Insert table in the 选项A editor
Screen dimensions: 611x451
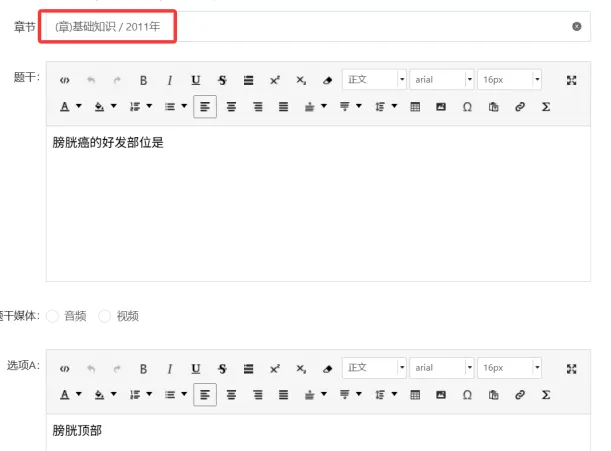[x=415, y=394]
